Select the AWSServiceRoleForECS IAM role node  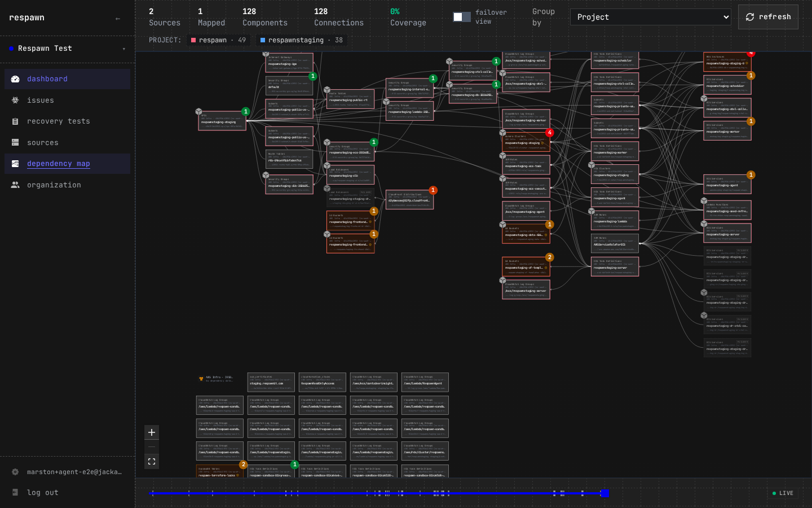click(x=615, y=243)
